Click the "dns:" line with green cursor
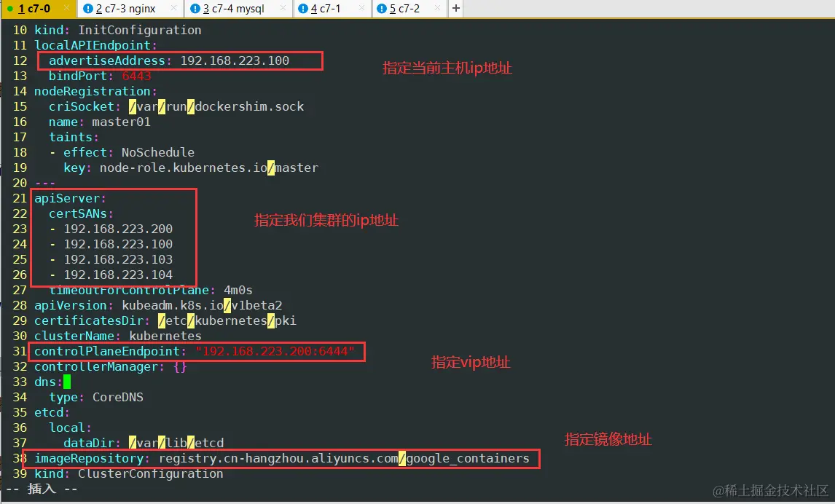The width and height of the screenshot is (835, 504). [52, 382]
